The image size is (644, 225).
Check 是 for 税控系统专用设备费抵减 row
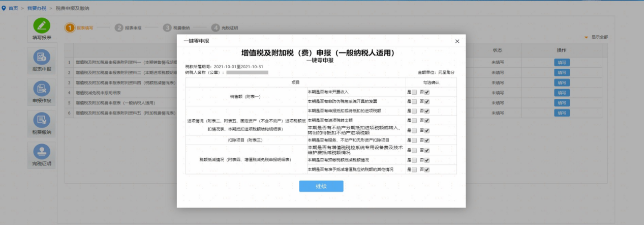tap(414, 150)
